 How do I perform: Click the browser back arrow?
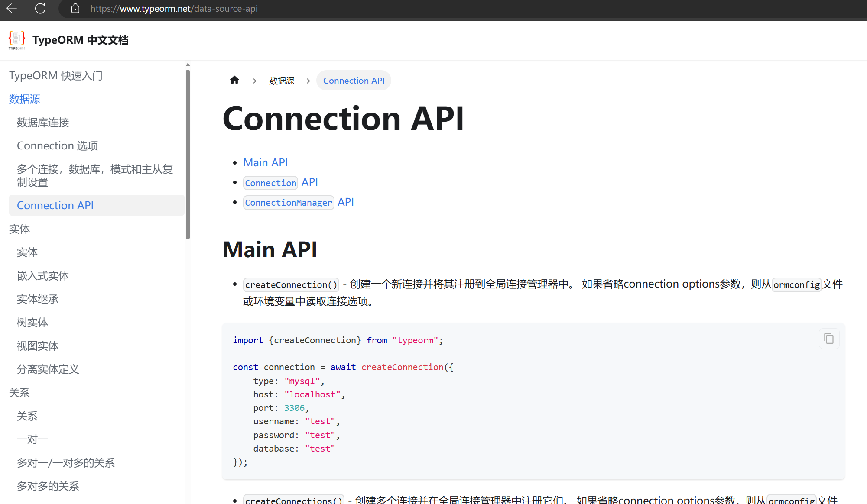[12, 8]
